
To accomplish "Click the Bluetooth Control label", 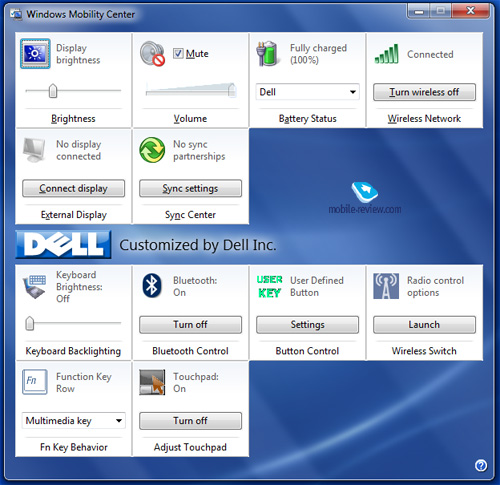I will point(190,351).
